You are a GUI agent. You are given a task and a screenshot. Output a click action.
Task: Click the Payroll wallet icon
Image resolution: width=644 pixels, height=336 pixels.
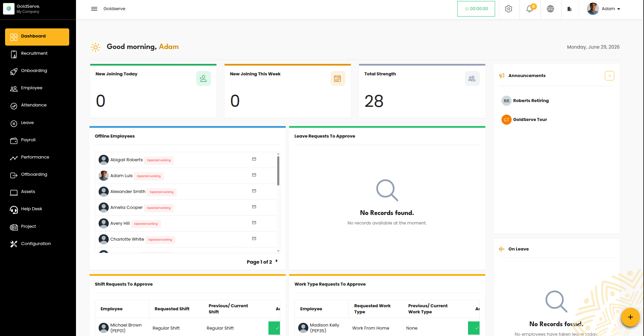(x=14, y=141)
